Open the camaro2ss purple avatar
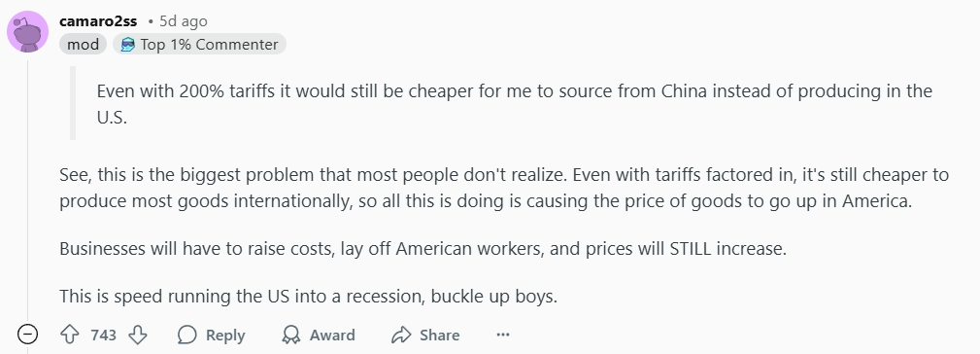The image size is (980, 354). [27, 31]
